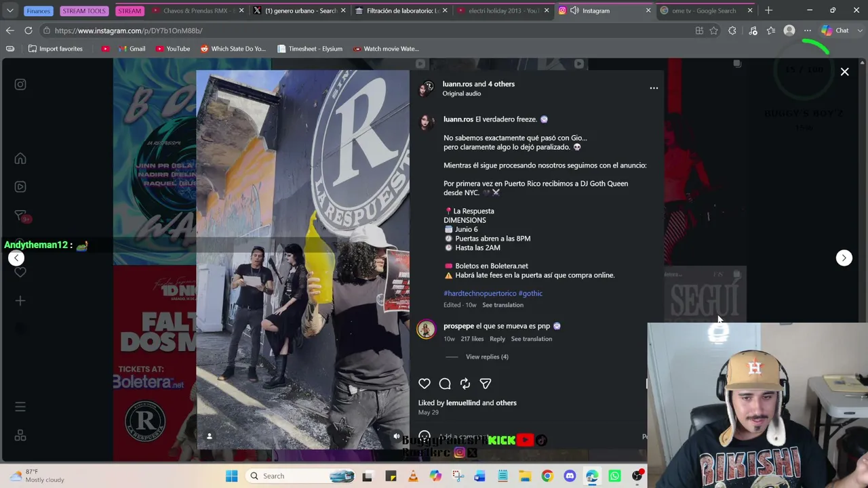Switch to genero urbano search tab
Viewport: 868px width, 488px height.
(299, 11)
